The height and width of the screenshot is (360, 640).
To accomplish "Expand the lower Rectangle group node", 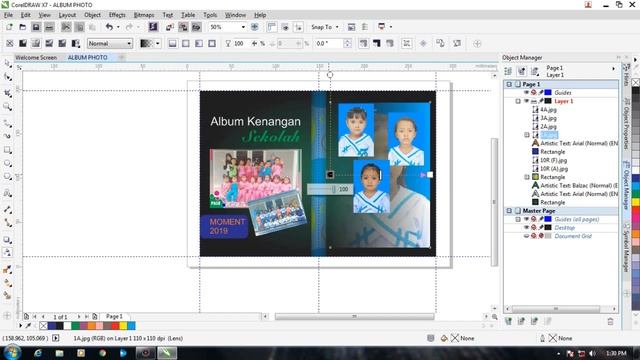I will 527,177.
